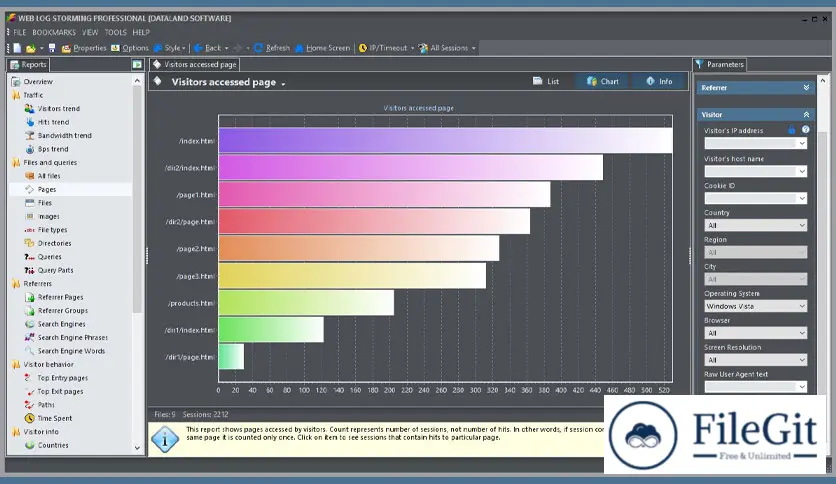Switch to List view
The height and width of the screenshot is (484, 836).
click(546, 82)
